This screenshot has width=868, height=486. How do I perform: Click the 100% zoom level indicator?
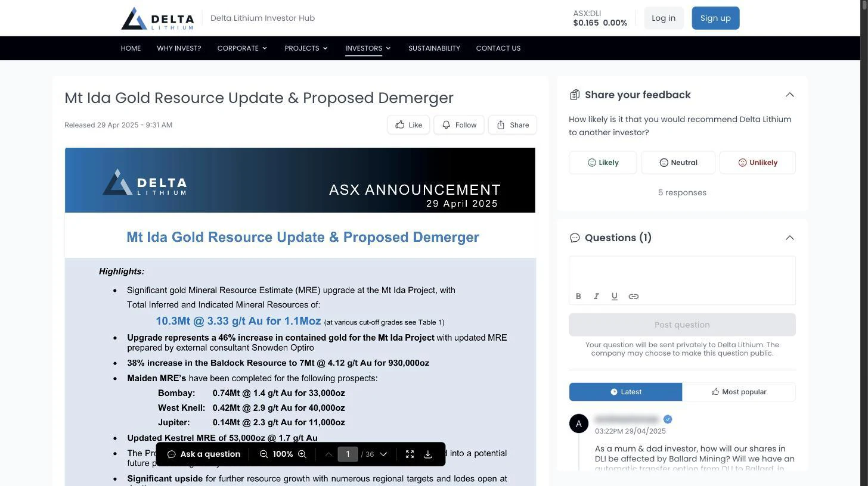point(283,454)
